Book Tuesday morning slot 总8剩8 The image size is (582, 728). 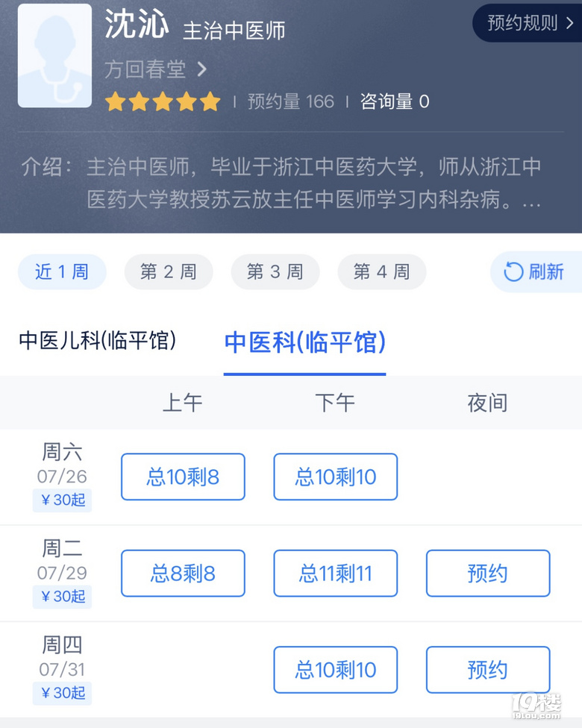coord(183,574)
